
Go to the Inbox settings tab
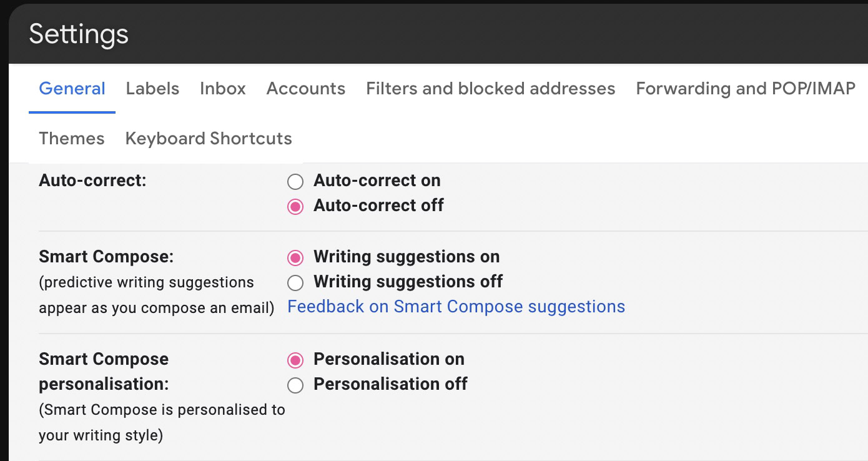point(223,89)
